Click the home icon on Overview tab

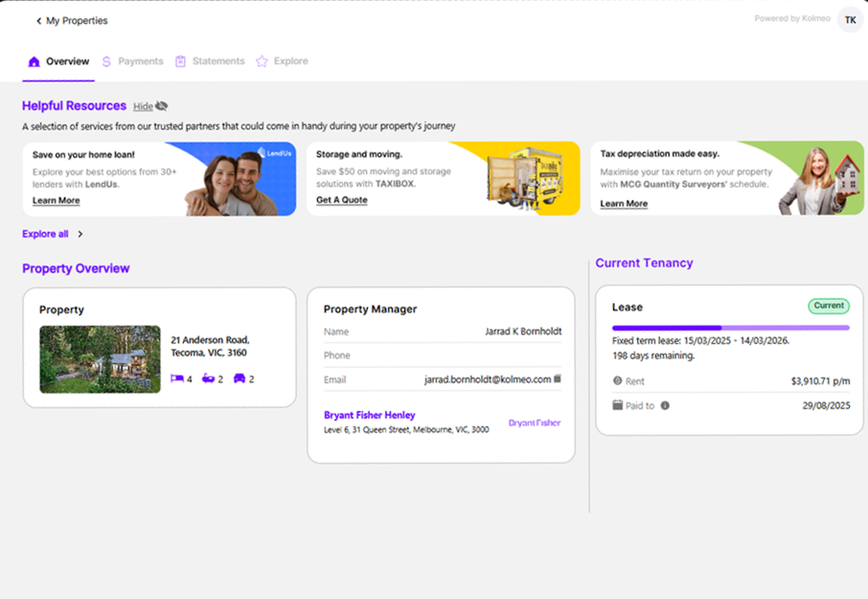(x=34, y=61)
